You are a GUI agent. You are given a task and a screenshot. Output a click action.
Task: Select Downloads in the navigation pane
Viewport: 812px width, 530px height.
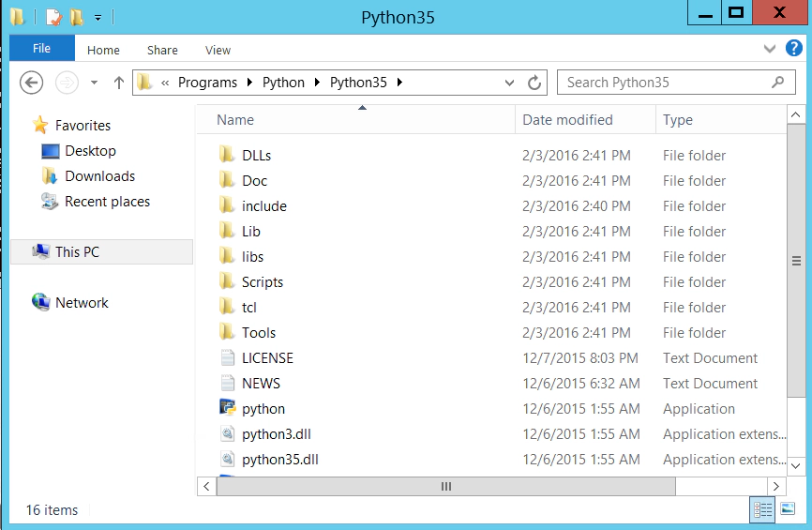click(x=99, y=176)
